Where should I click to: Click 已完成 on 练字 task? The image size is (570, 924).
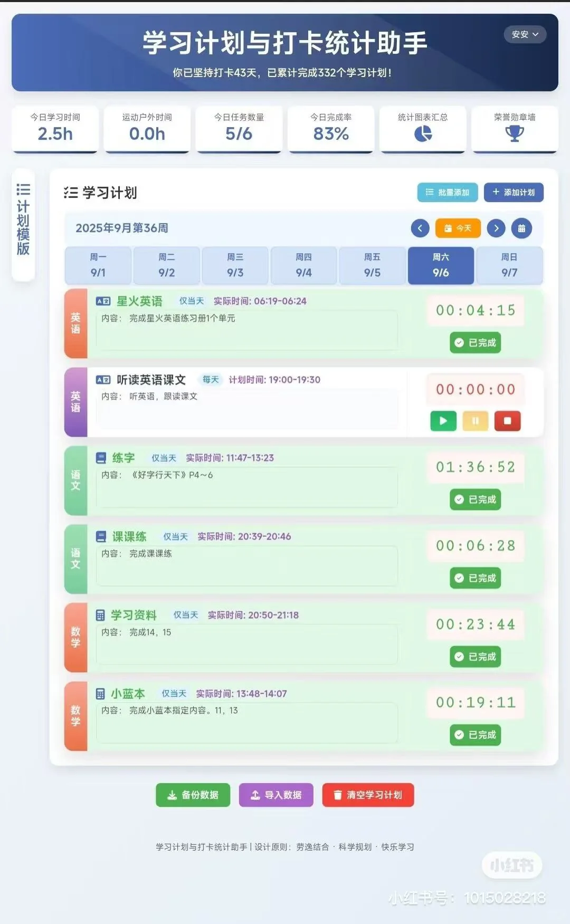[476, 499]
